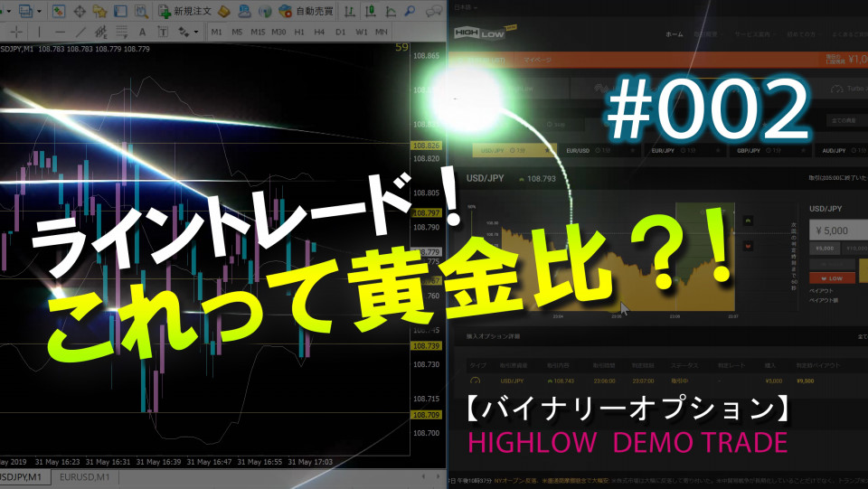Switch to candlestick chart display
This screenshot has width=868, height=489.
pyautogui.click(x=370, y=11)
